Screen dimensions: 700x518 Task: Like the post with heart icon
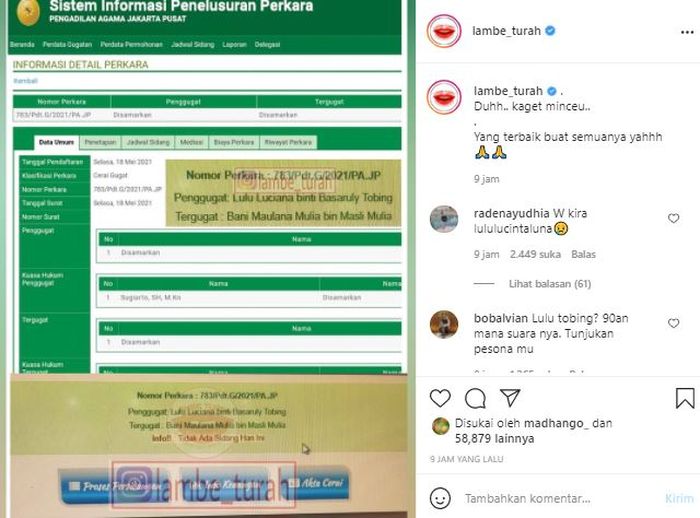tap(440, 398)
